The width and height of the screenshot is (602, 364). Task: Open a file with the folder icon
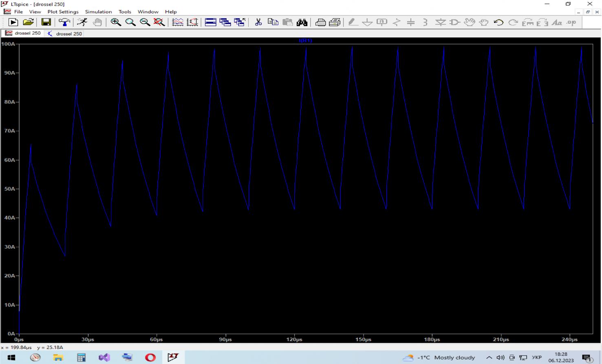click(x=28, y=22)
